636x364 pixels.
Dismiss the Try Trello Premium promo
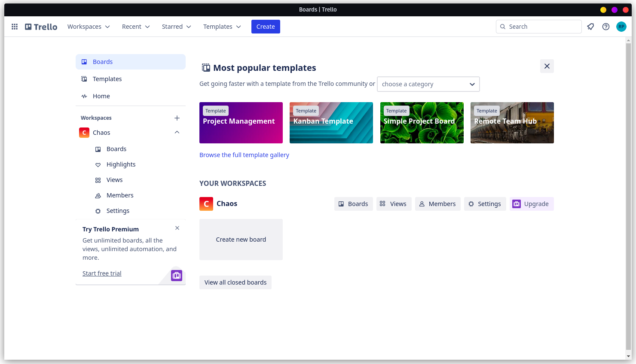[x=177, y=228]
